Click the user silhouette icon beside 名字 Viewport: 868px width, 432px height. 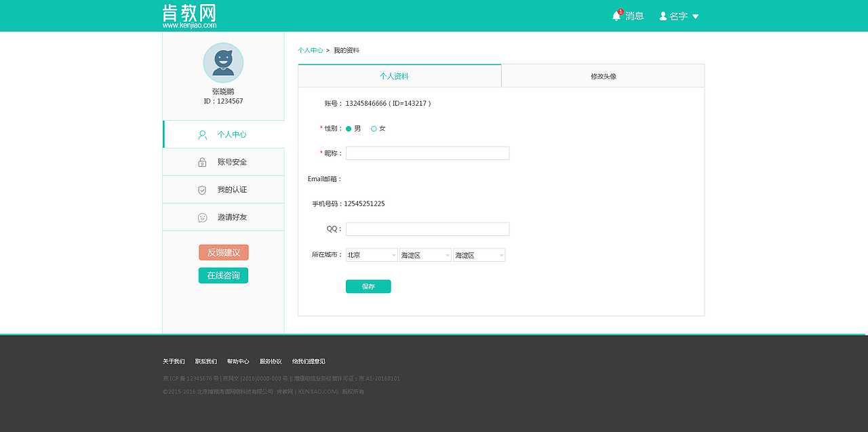point(663,16)
